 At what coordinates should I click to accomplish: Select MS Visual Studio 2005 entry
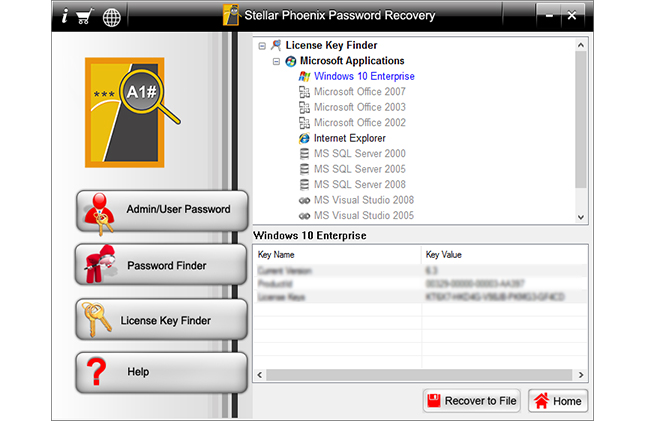pos(364,216)
